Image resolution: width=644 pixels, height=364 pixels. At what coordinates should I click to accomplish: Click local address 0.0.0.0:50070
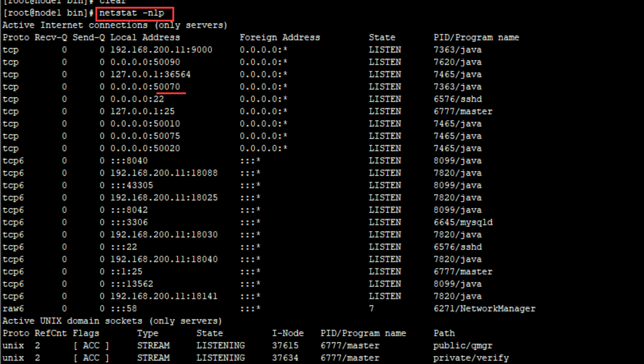[x=145, y=87]
